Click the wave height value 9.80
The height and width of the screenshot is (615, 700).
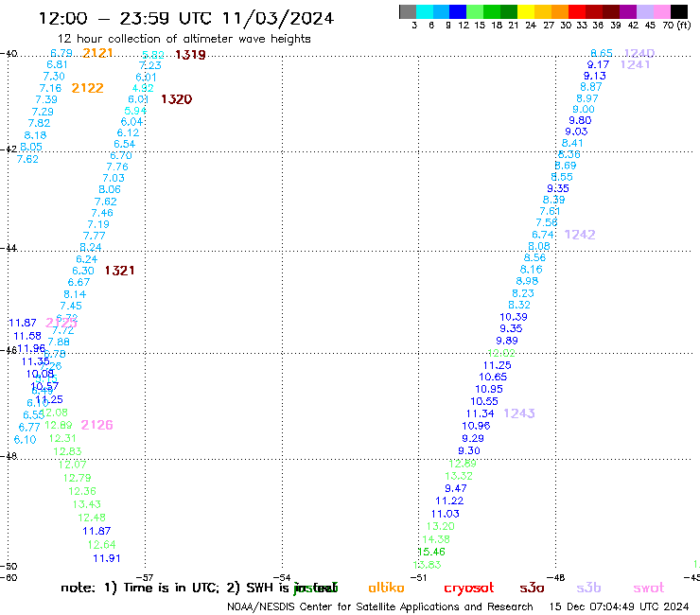580,120
